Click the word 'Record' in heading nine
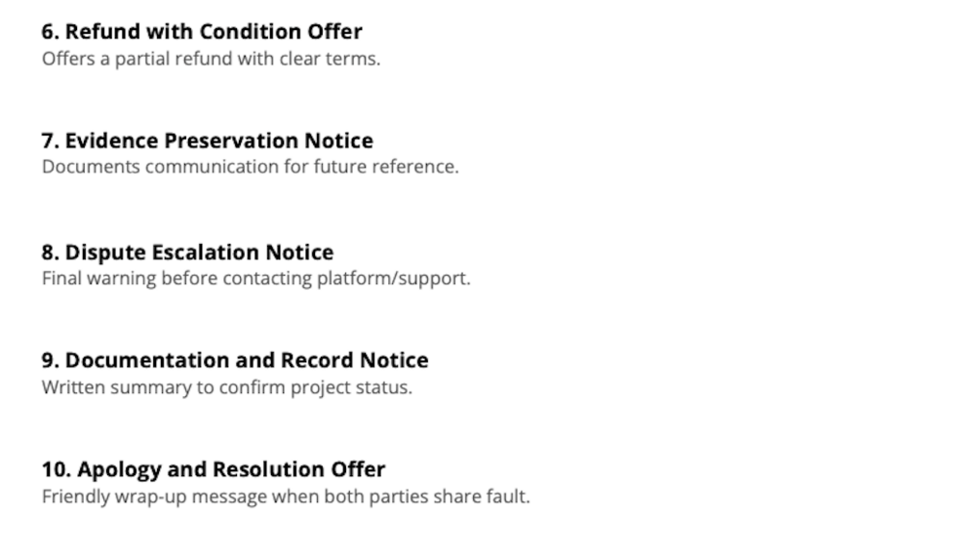 pyautogui.click(x=318, y=360)
